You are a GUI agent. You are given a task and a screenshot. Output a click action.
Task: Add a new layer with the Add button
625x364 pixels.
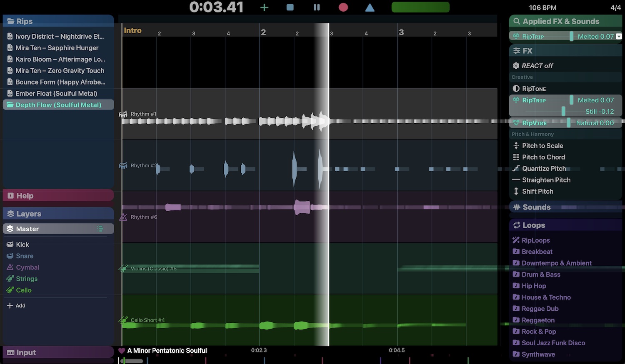(16, 305)
